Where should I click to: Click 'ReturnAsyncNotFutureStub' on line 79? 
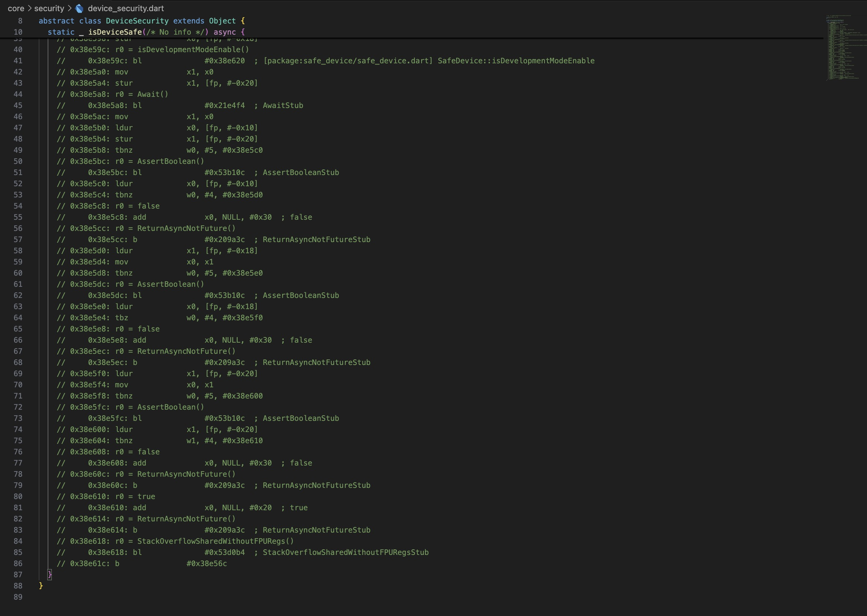point(317,486)
